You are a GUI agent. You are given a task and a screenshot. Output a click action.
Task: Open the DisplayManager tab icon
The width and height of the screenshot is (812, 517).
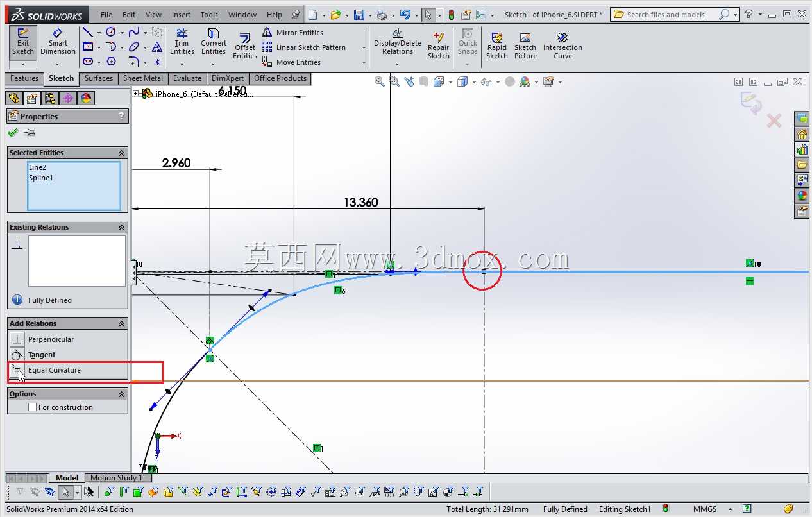click(86, 98)
